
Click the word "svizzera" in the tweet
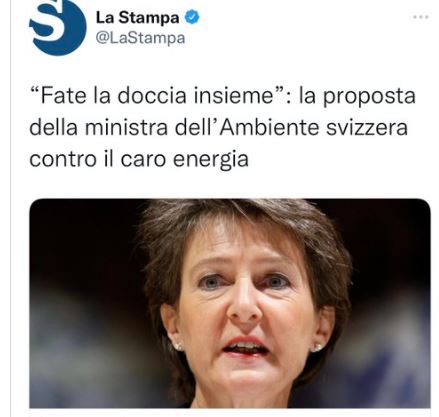point(367,127)
